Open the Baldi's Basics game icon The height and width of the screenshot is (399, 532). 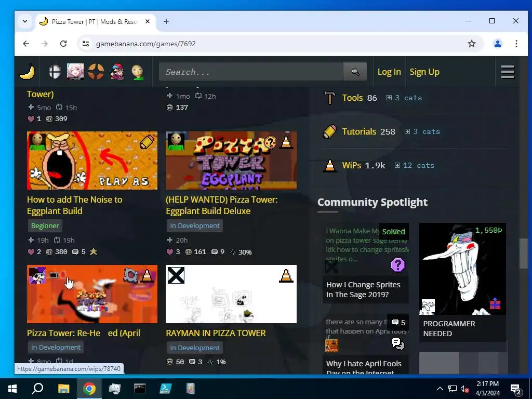tap(137, 72)
